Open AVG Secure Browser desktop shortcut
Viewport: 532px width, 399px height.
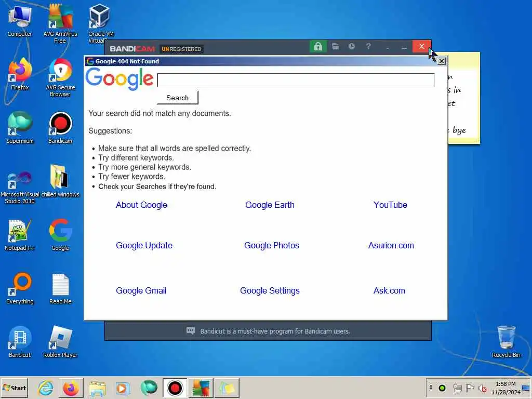coord(60,78)
